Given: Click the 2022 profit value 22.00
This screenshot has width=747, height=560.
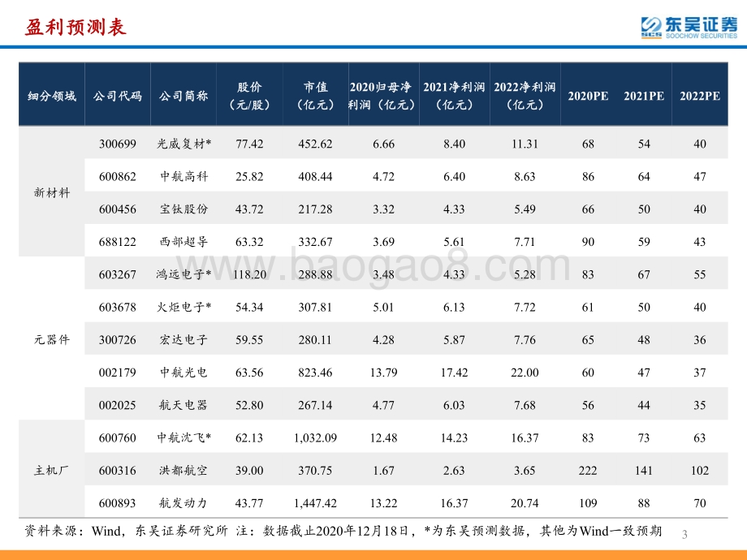Looking at the screenshot, I should [x=525, y=373].
